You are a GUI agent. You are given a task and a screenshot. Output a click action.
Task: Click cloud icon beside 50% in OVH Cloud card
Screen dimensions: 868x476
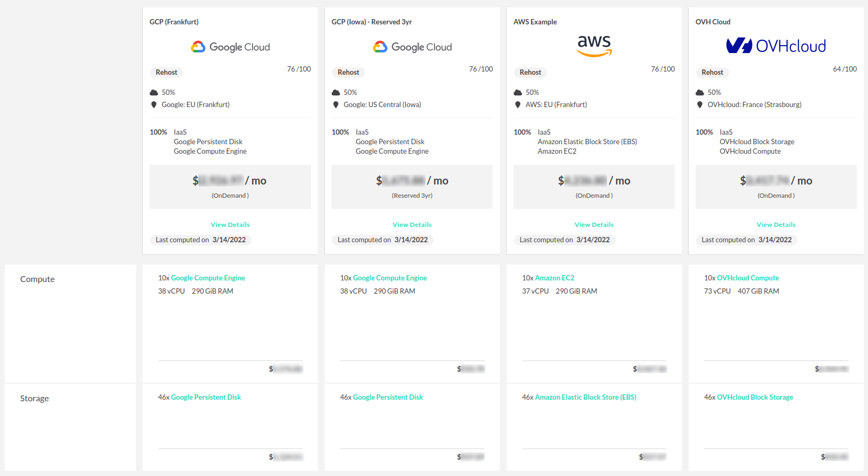700,92
